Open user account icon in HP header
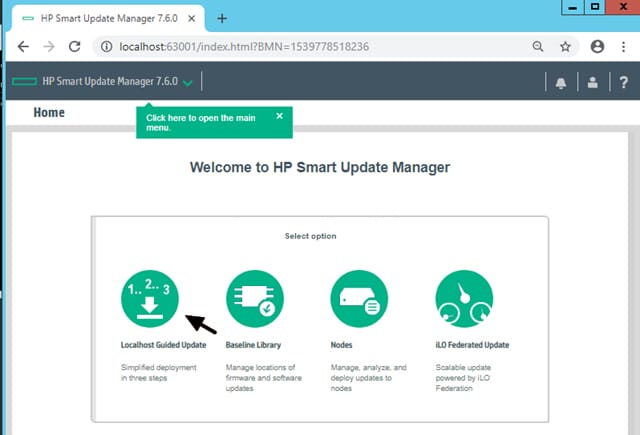Image resolution: width=640 pixels, height=435 pixels. tap(593, 82)
